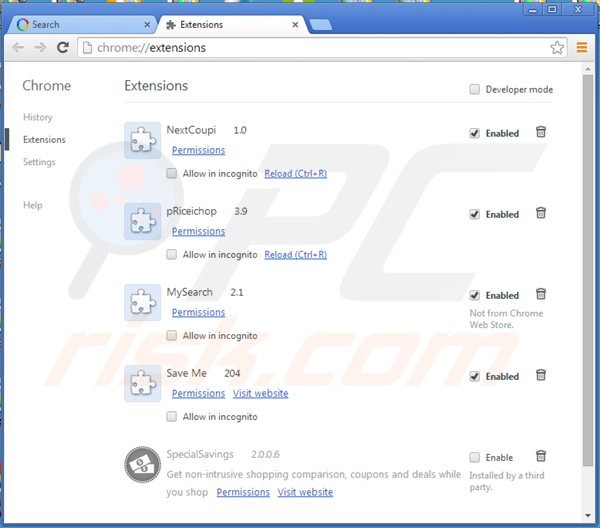Bookmark this page with the star icon
The image size is (600, 528).
point(557,47)
